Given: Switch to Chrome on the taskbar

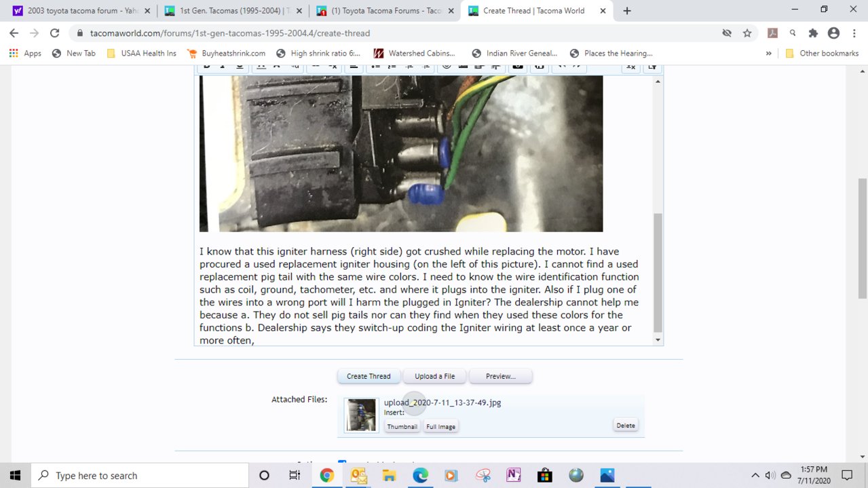Looking at the screenshot, I should (x=326, y=475).
